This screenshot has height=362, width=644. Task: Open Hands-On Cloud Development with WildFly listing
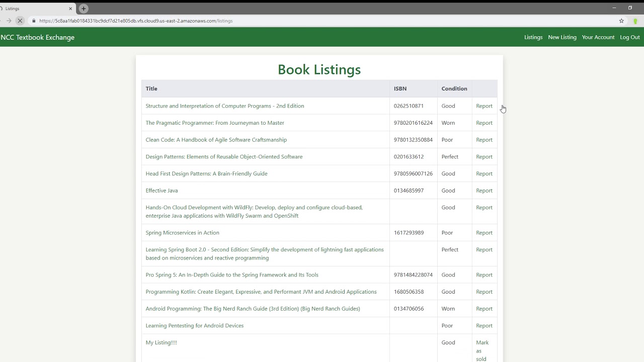254,212
